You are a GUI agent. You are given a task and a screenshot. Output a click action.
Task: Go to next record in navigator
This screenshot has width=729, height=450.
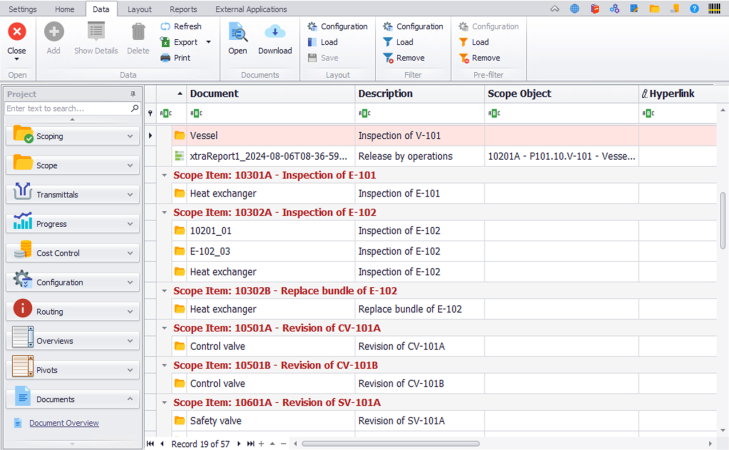click(x=239, y=443)
